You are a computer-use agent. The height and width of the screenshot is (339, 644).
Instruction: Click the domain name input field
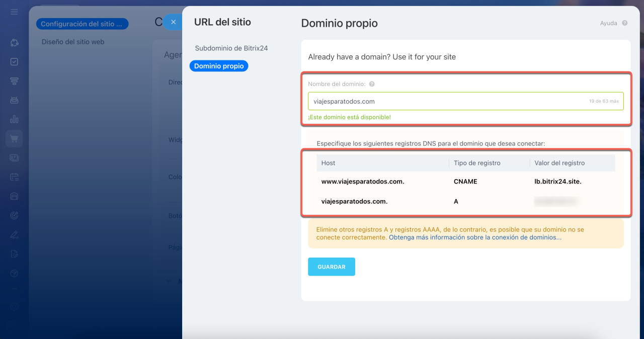(448, 101)
